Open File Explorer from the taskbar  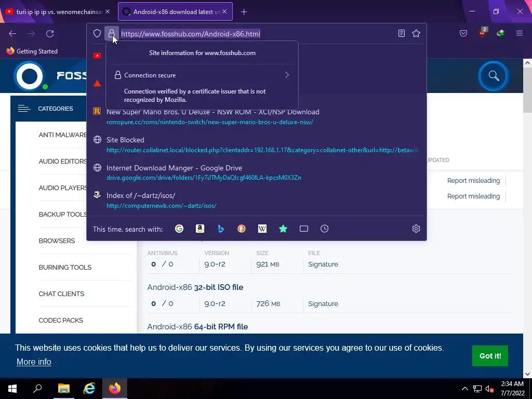coord(63,389)
